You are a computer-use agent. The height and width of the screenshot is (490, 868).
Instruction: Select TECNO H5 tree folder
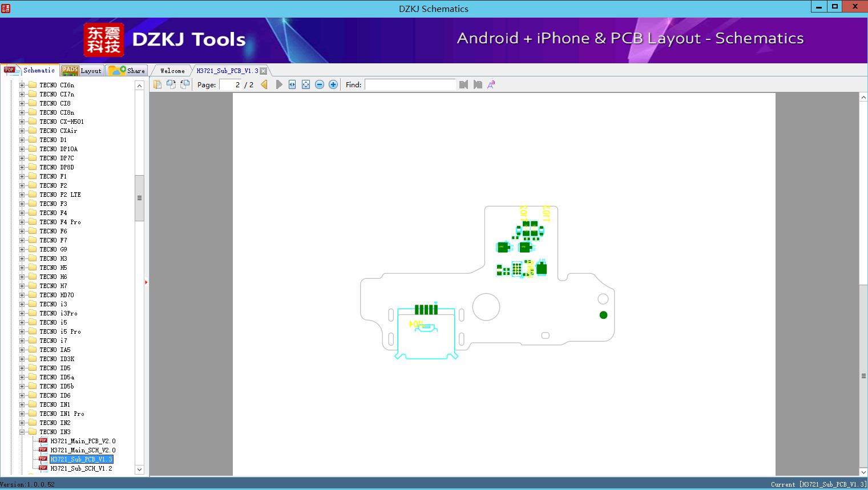(53, 268)
